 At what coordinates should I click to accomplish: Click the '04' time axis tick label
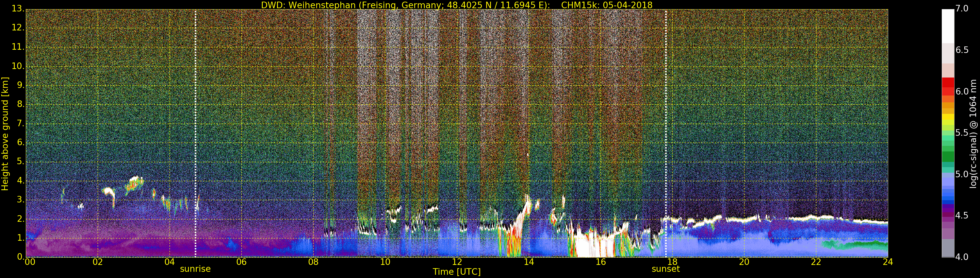click(170, 262)
